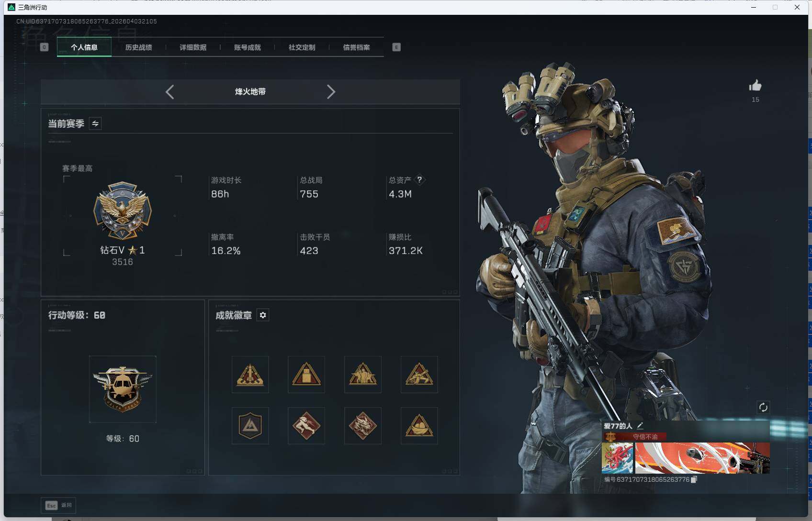Click the 3516 rank points number
Viewport: 812px width, 521px height.
tap(123, 262)
